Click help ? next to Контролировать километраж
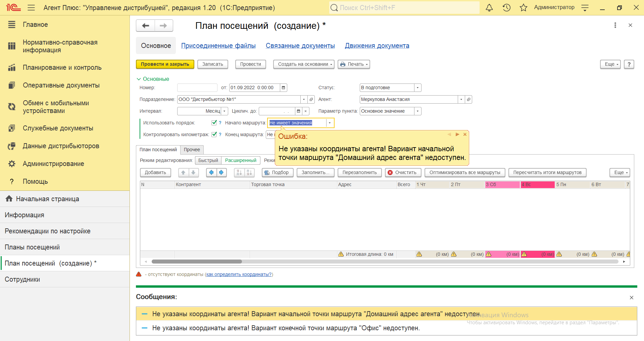Image resolution: width=644 pixels, height=341 pixels. [x=220, y=134]
